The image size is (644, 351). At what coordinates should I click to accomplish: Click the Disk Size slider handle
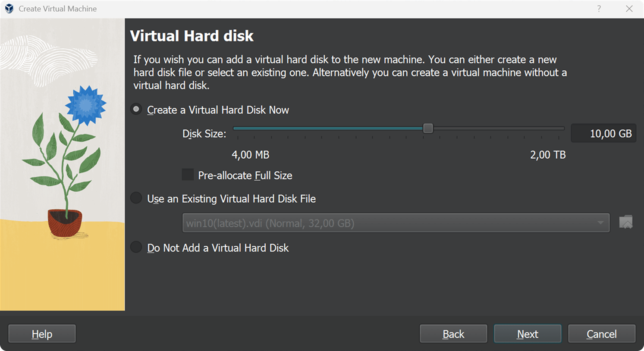pyautogui.click(x=428, y=128)
